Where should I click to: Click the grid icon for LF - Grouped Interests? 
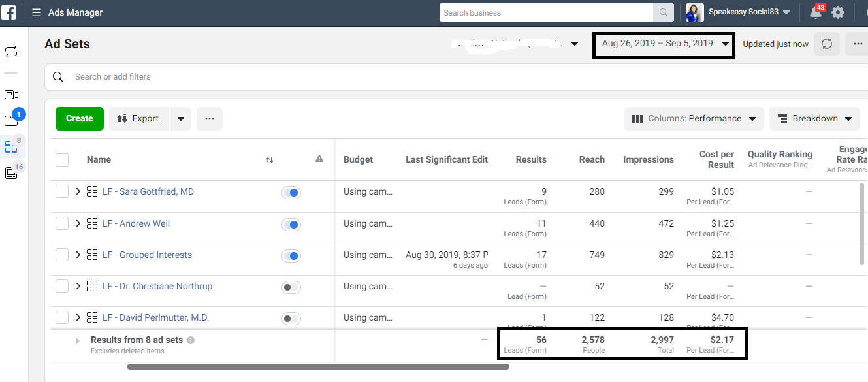coord(92,255)
